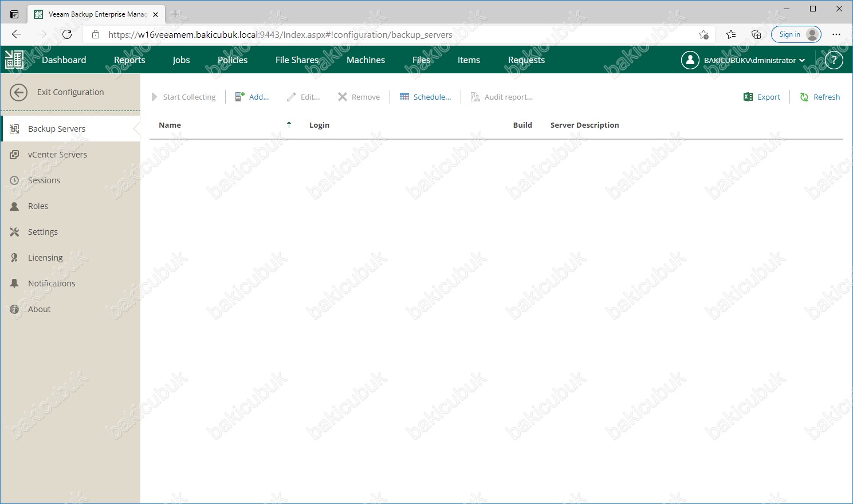The image size is (853, 504).
Task: Click the Roles person icon
Action: coord(15,206)
